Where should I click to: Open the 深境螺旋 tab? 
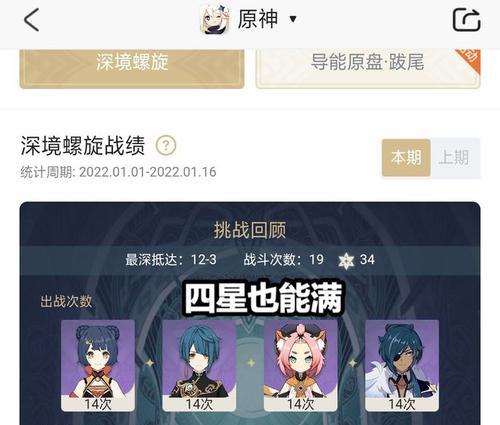point(132,67)
